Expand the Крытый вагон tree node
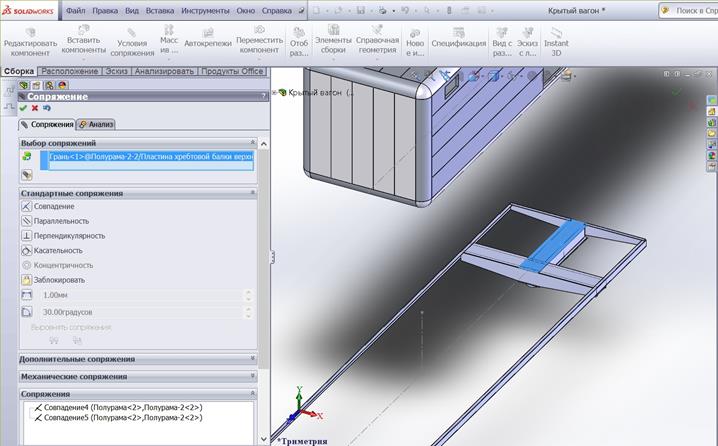This screenshot has height=446, width=718. (275, 93)
